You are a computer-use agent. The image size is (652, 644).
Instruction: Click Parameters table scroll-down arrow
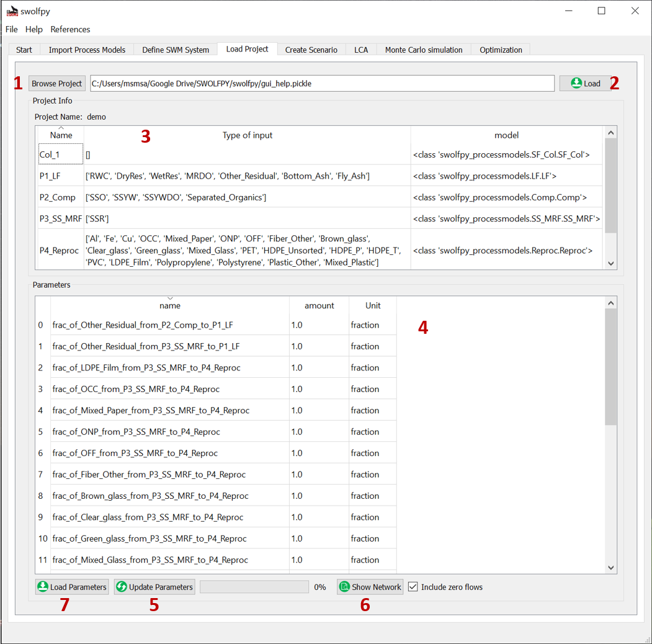point(611,568)
